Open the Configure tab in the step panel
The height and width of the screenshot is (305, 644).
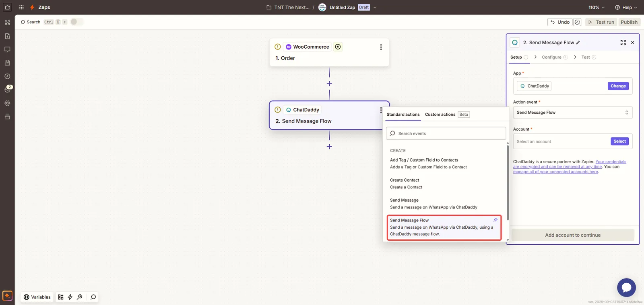coord(551,57)
